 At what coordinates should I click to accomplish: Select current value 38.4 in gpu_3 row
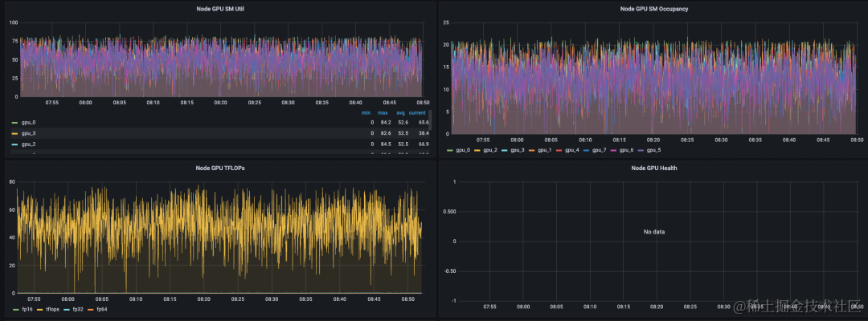pos(425,133)
